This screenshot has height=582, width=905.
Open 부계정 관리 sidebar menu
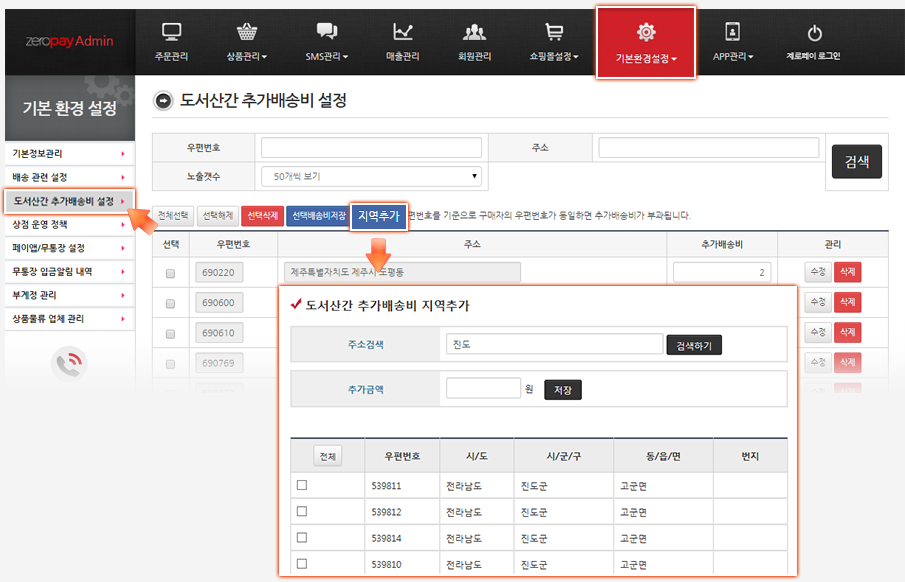(69, 295)
